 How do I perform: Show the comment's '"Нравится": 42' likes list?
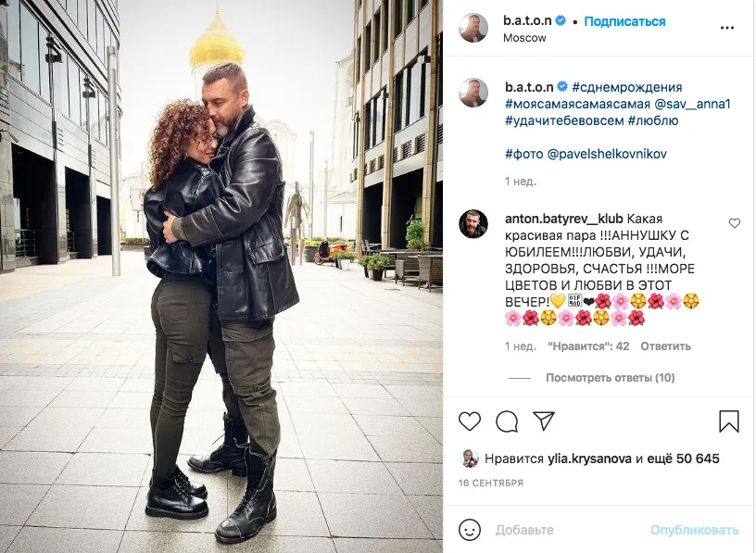pos(588,346)
